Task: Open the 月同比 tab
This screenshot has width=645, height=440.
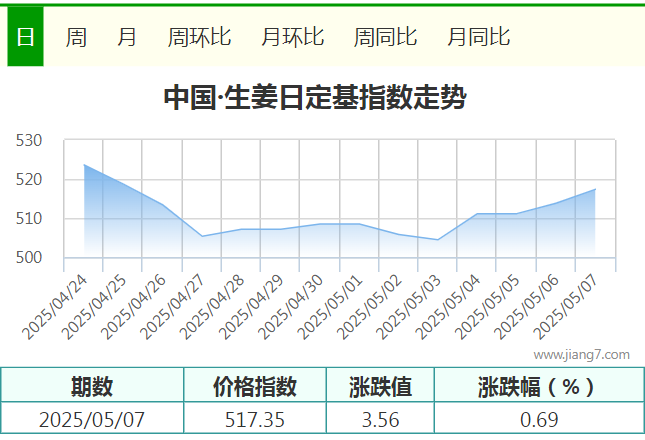Action: (x=478, y=37)
